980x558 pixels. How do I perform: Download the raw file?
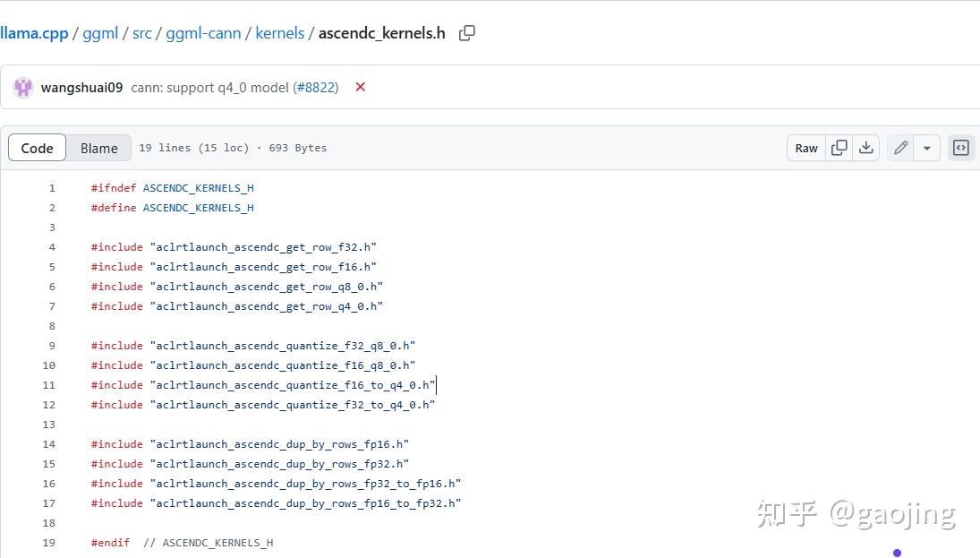coord(865,148)
